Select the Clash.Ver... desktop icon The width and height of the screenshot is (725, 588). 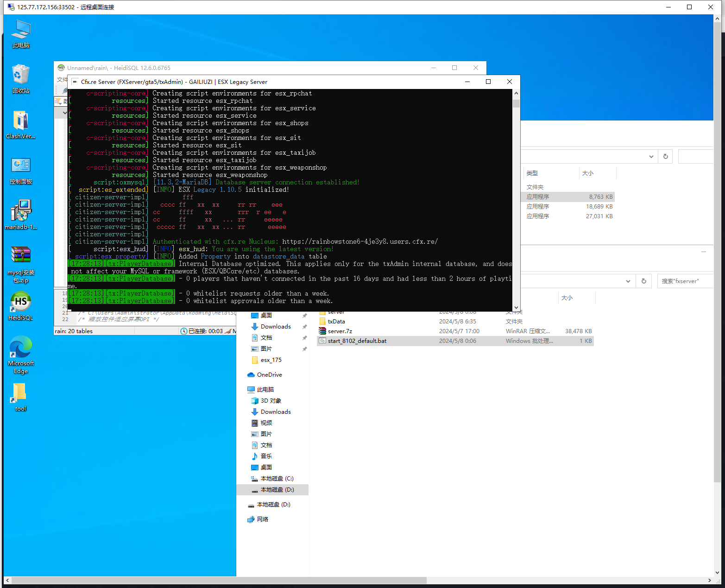tap(21, 125)
